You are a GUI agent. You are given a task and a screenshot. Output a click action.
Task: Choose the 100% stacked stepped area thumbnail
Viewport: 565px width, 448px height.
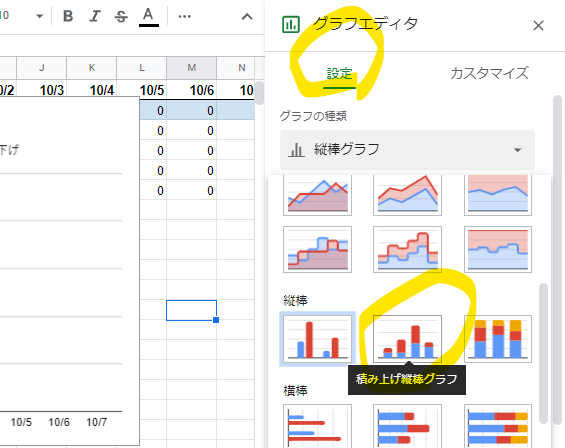tap(498, 249)
